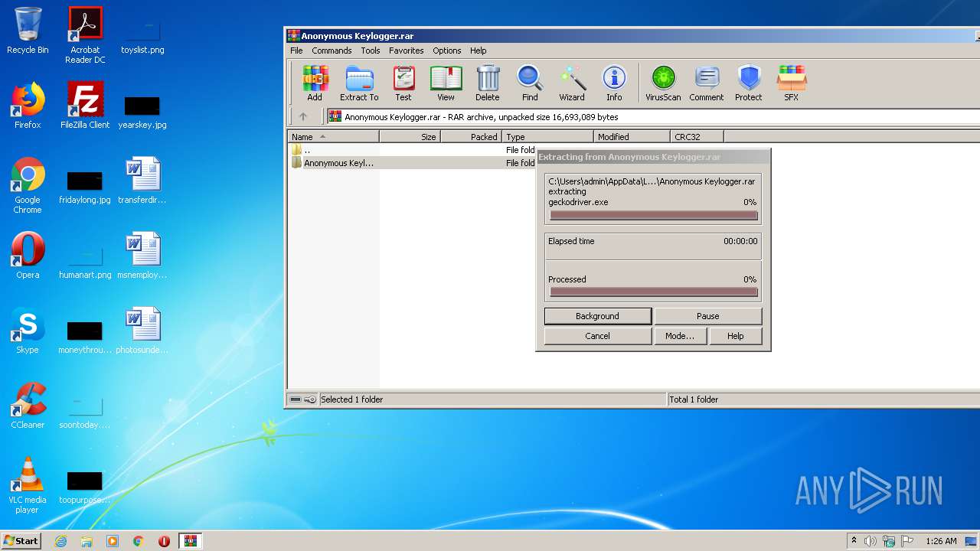Click the Comment toolbar icon
Image resolution: width=980 pixels, height=551 pixels.
click(x=706, y=83)
